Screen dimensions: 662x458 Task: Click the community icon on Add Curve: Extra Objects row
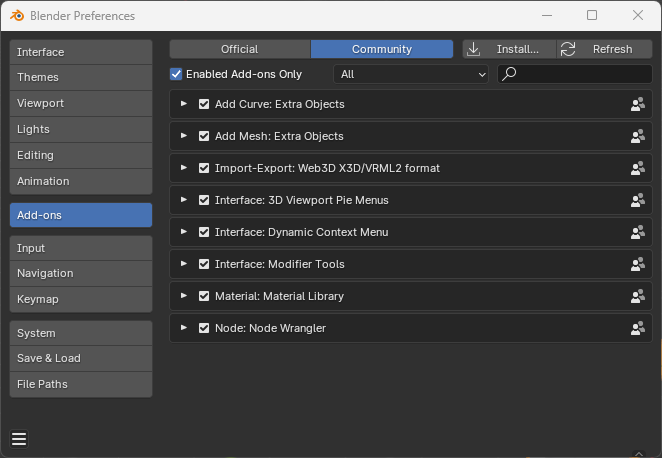(x=638, y=104)
